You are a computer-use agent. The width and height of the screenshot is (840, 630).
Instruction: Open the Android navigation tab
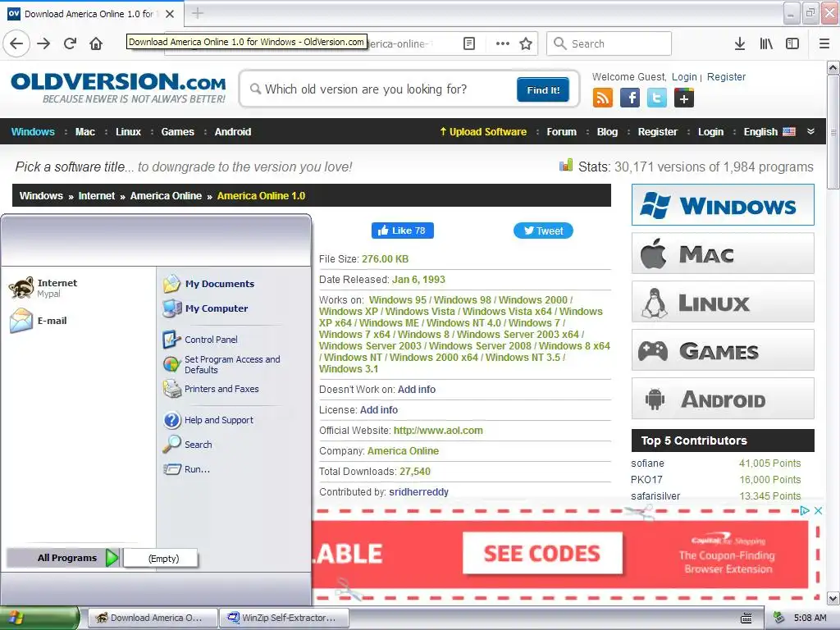[x=232, y=132]
